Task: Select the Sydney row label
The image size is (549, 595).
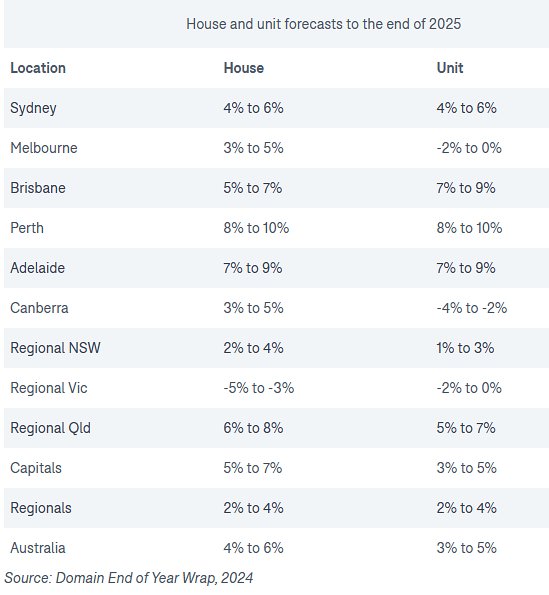Action: 33,108
